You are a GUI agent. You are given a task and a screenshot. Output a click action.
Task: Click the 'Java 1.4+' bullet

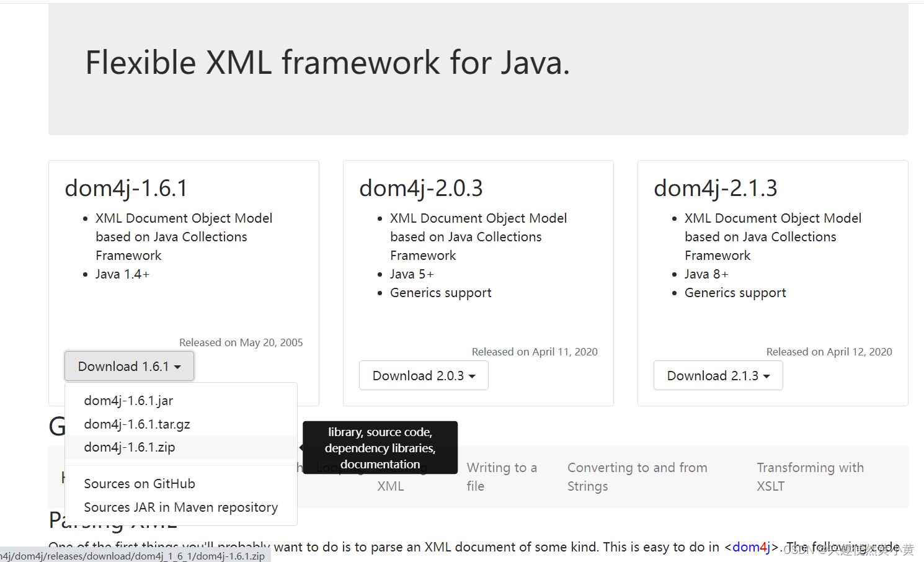(122, 274)
